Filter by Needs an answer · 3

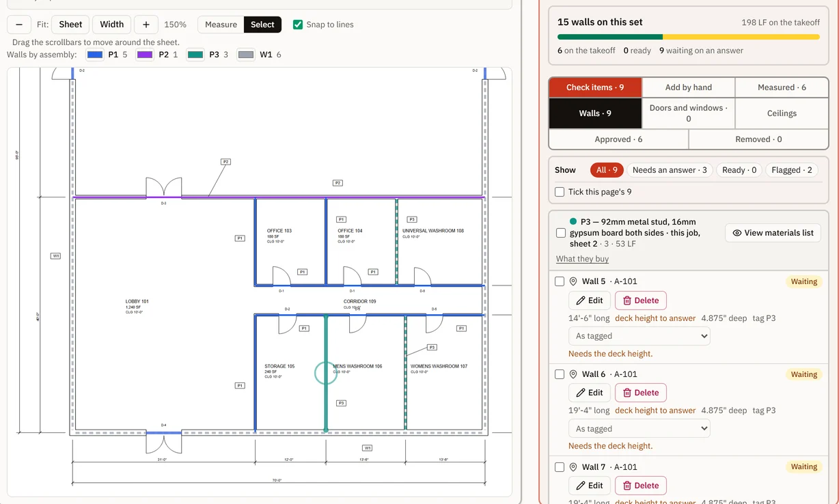670,170
